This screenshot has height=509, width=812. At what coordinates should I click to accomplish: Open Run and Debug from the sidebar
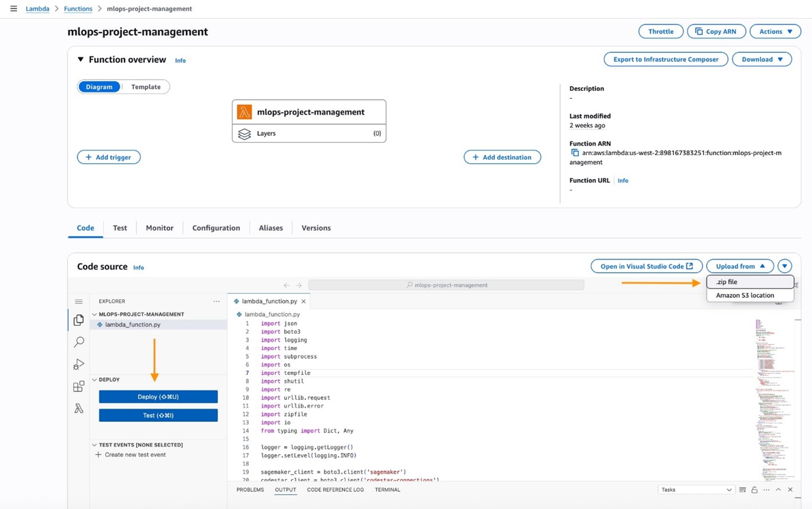tap(79, 364)
